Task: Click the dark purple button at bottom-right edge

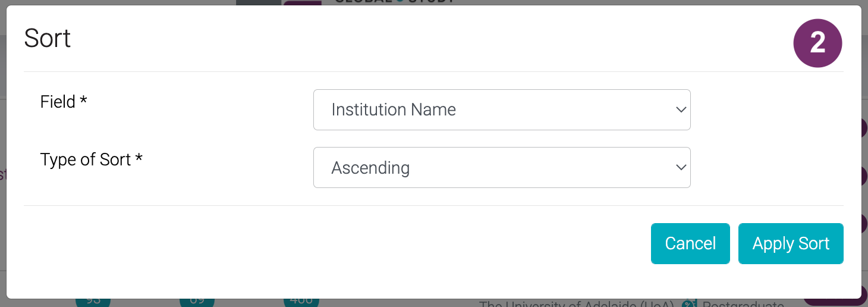Action: [x=831, y=302]
